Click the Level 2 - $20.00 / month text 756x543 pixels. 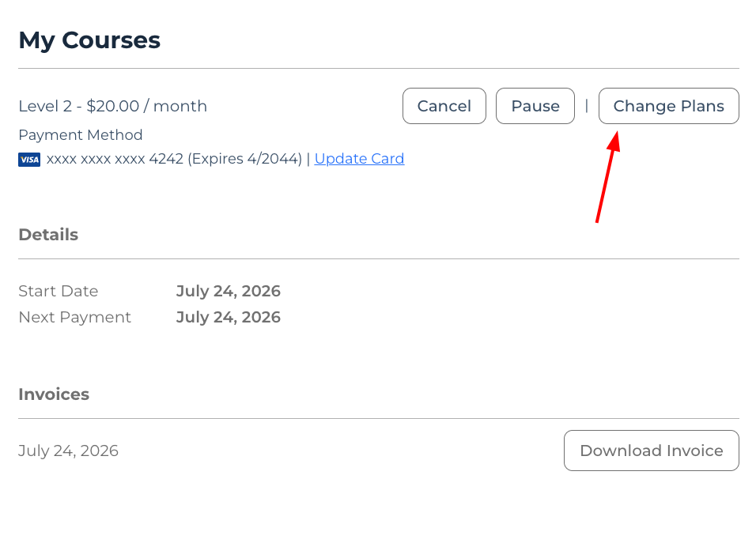113,106
